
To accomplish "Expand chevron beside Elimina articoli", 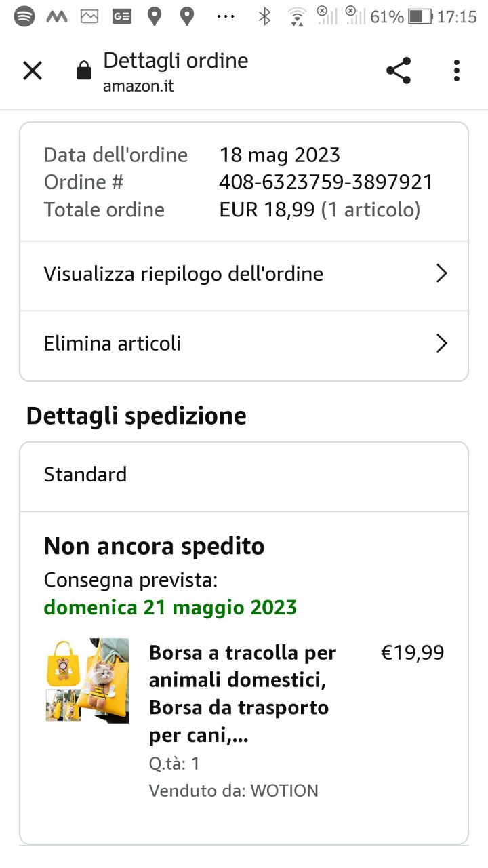I will click(x=441, y=344).
